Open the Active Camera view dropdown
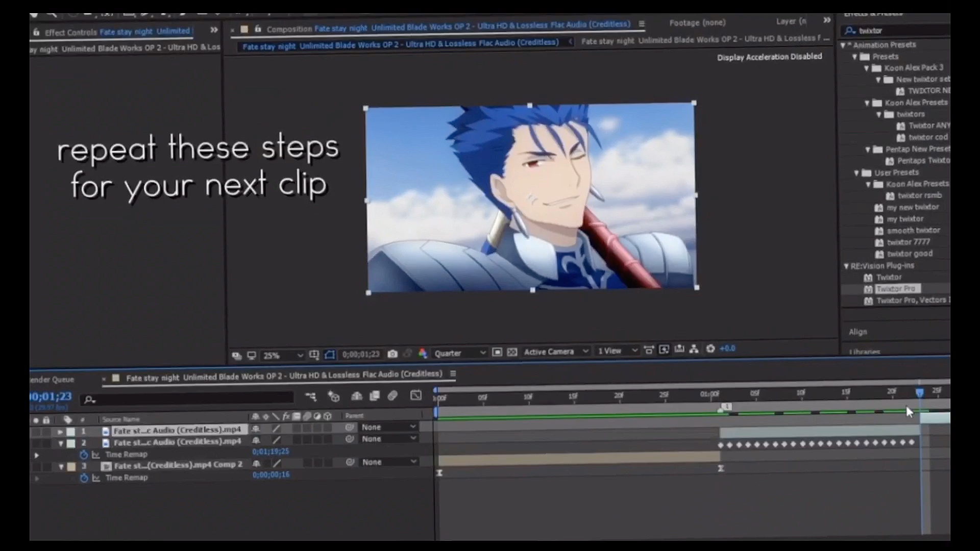This screenshot has height=551, width=980. point(556,352)
